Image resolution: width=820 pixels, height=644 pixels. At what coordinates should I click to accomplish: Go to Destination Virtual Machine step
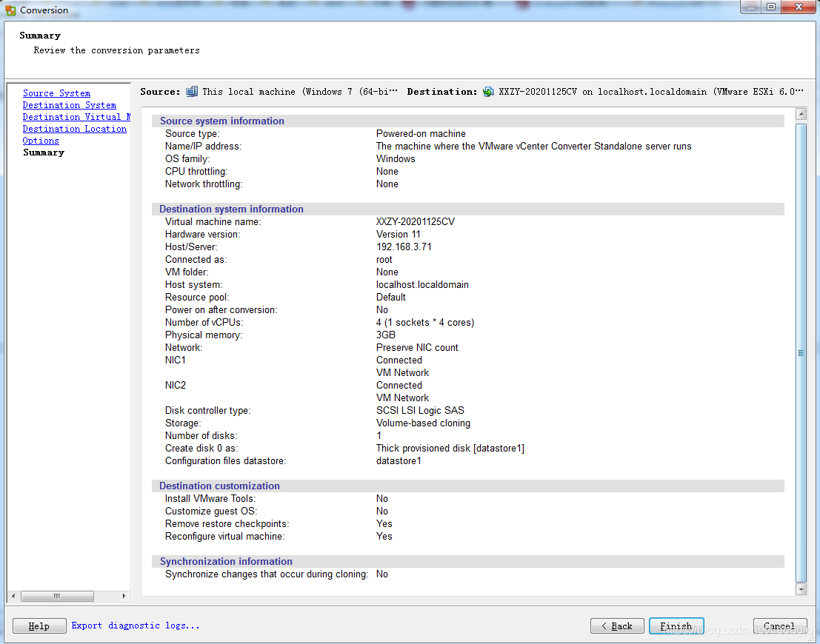pos(76,117)
